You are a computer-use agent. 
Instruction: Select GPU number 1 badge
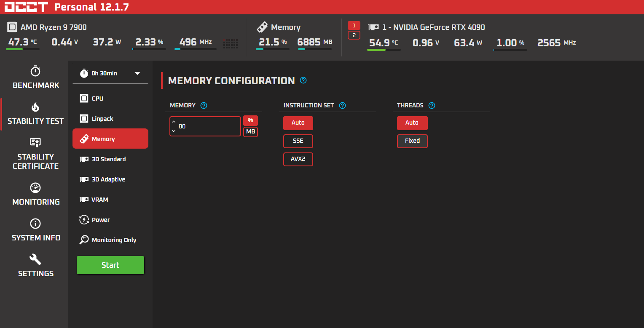coord(354,25)
